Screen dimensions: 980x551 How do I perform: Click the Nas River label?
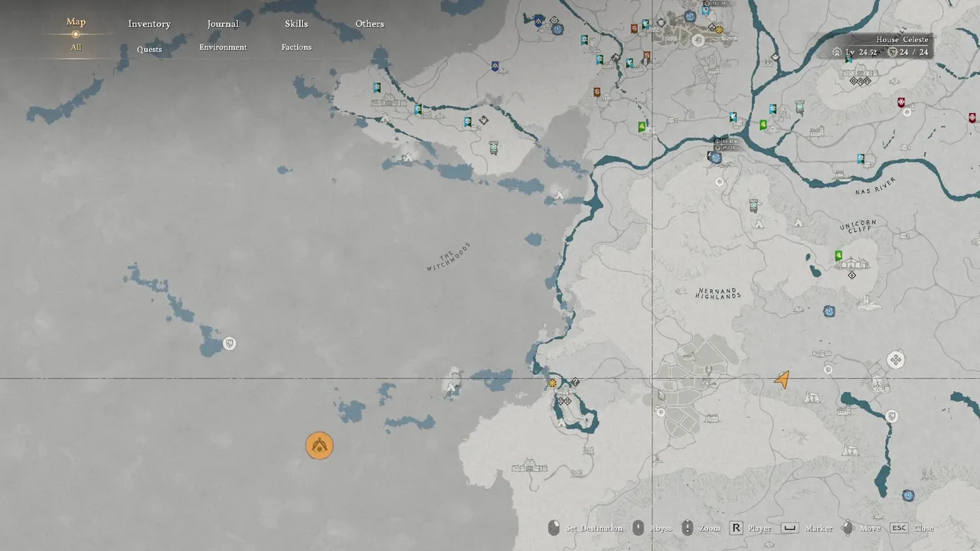pyautogui.click(x=875, y=186)
